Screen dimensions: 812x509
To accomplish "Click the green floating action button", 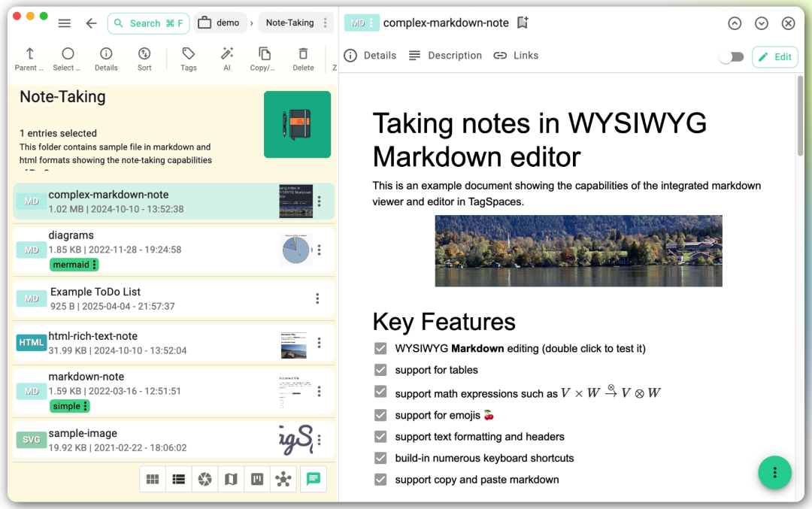I will click(x=774, y=472).
